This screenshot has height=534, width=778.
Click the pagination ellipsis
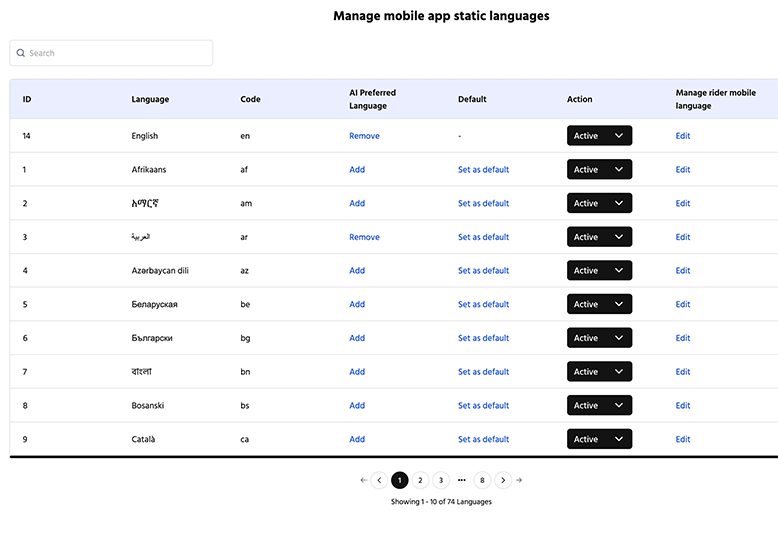(x=461, y=480)
